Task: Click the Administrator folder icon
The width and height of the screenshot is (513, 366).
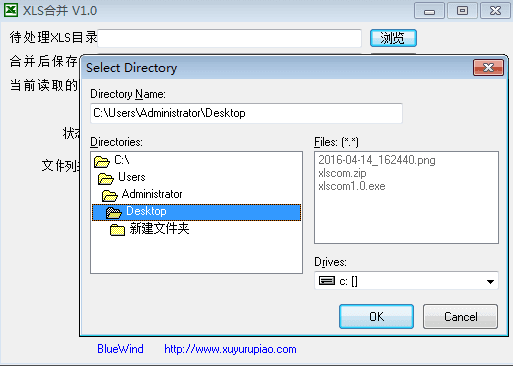Action: 110,196
